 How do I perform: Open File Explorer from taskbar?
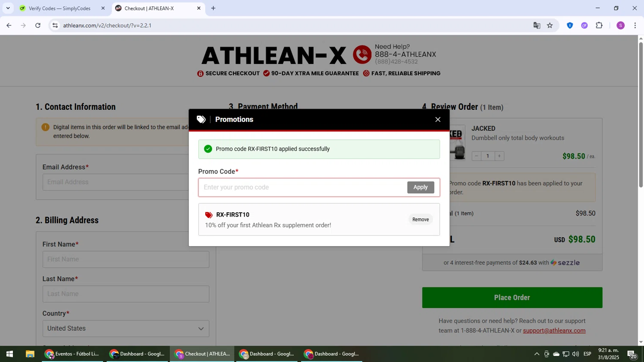pos(30,354)
